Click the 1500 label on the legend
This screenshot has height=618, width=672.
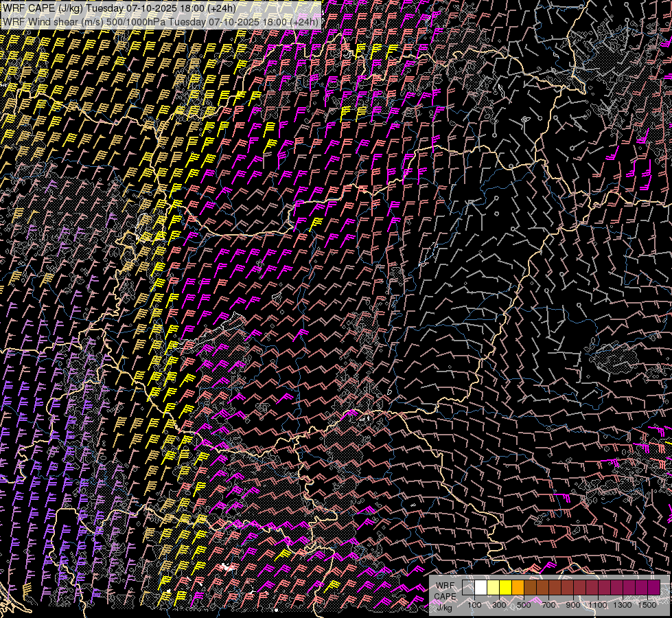(647, 604)
